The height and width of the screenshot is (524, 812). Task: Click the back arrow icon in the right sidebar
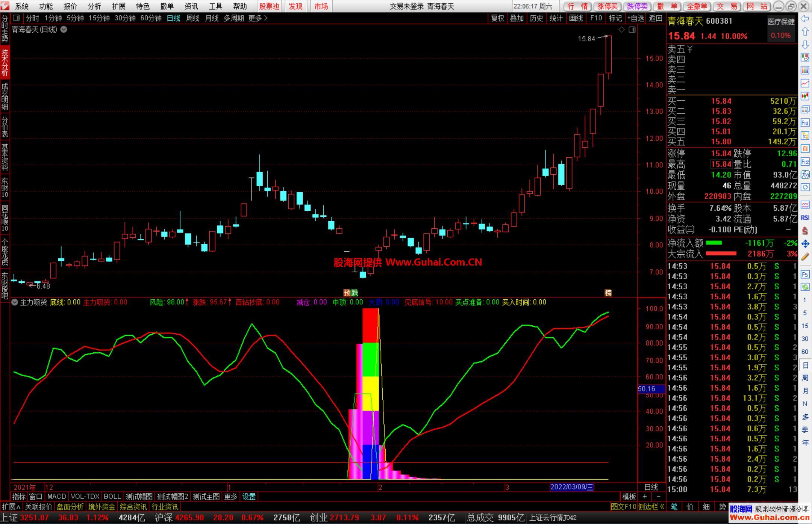pyautogui.click(x=805, y=18)
